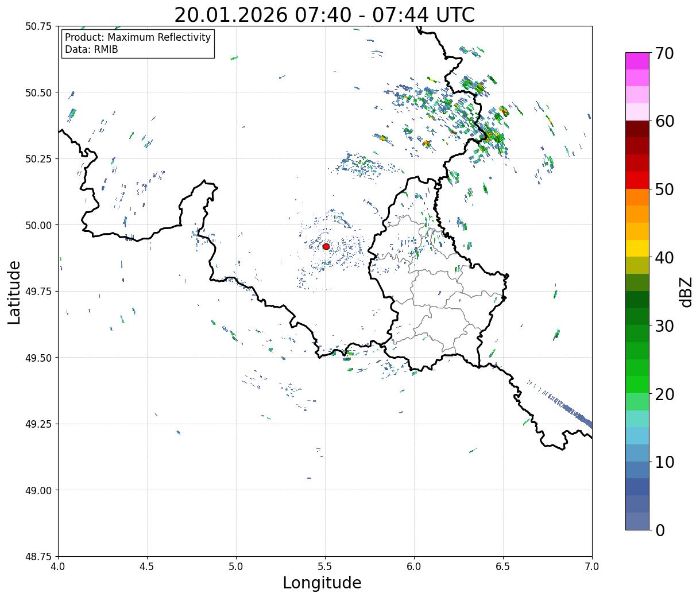Viewport: 700px width, 597px height.
Task: Click 'Product: Maximum Reflectivity' legend text
Action: click(138, 37)
